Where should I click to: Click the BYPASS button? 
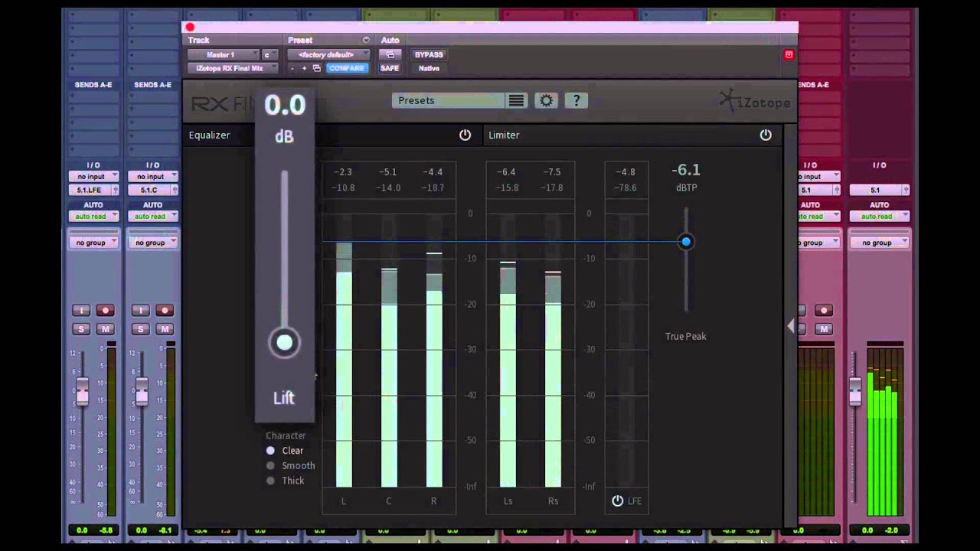pyautogui.click(x=429, y=54)
